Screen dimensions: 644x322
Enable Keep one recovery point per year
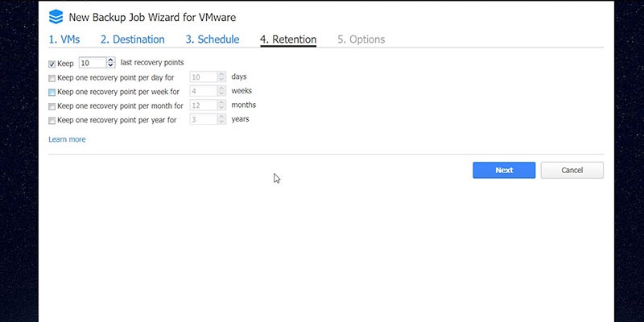tap(52, 121)
